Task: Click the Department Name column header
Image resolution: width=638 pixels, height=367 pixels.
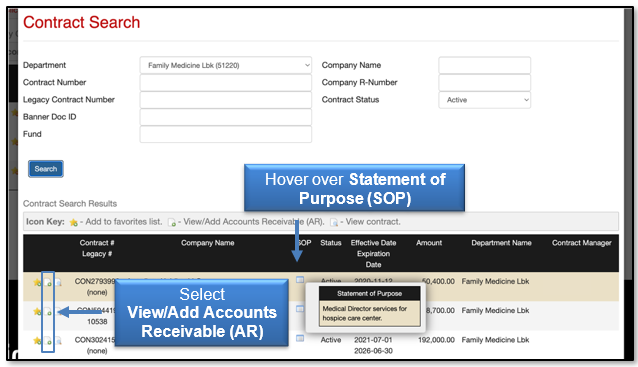Action: [501, 243]
